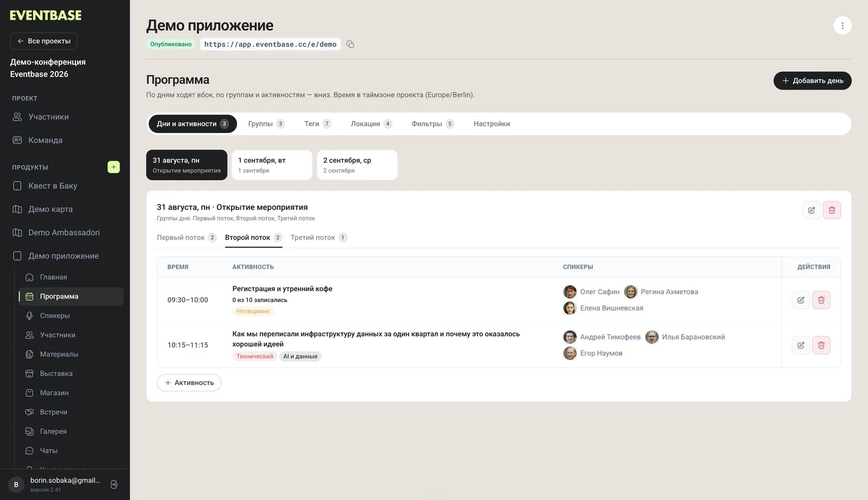Image resolution: width=868 pixels, height=500 pixels.
Task: Delete the 31 августа day
Action: (832, 210)
